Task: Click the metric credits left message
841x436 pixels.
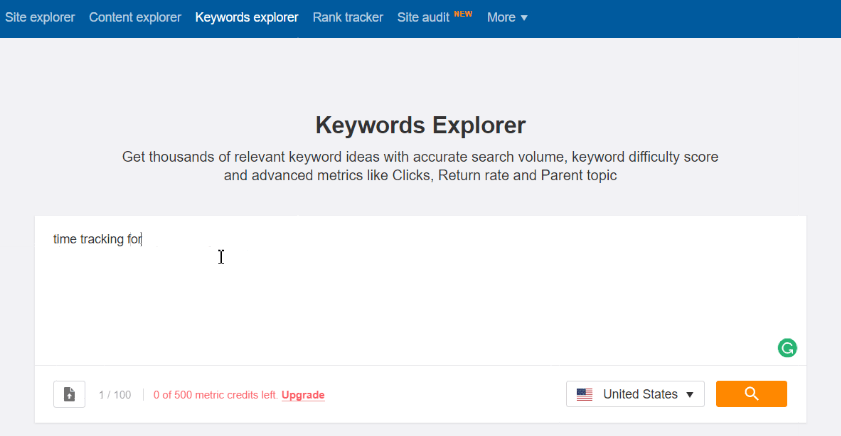Action: pyautogui.click(x=216, y=395)
